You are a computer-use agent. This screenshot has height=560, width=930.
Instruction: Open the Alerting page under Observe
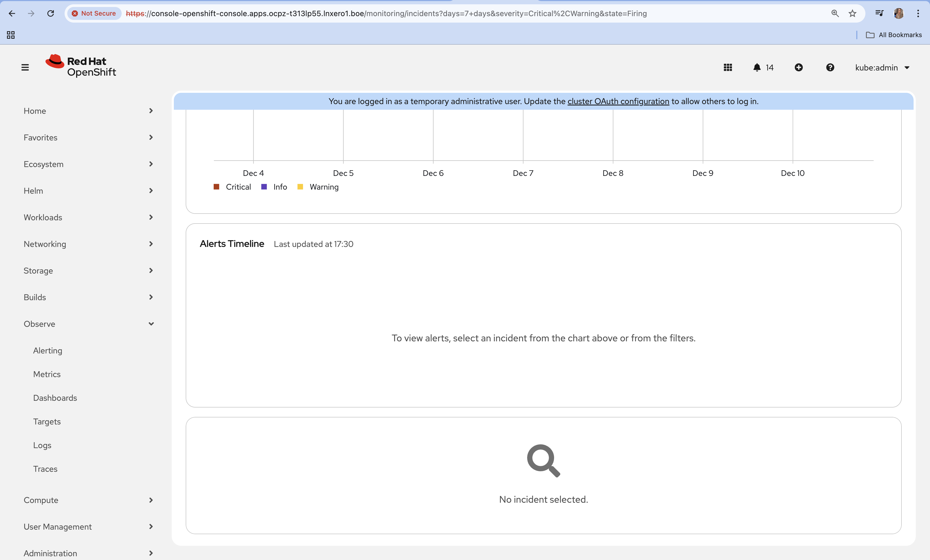48,350
